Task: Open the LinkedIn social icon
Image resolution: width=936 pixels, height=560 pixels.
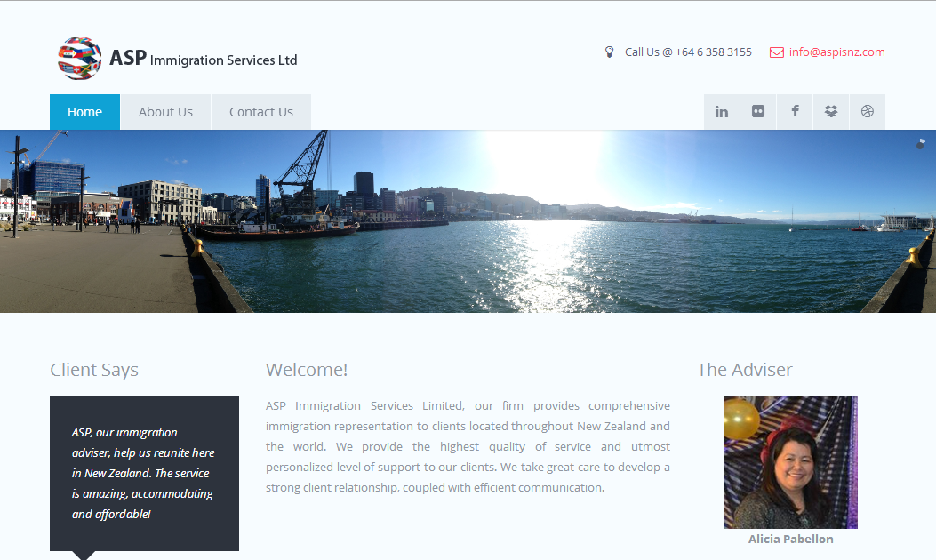Action: tap(722, 112)
